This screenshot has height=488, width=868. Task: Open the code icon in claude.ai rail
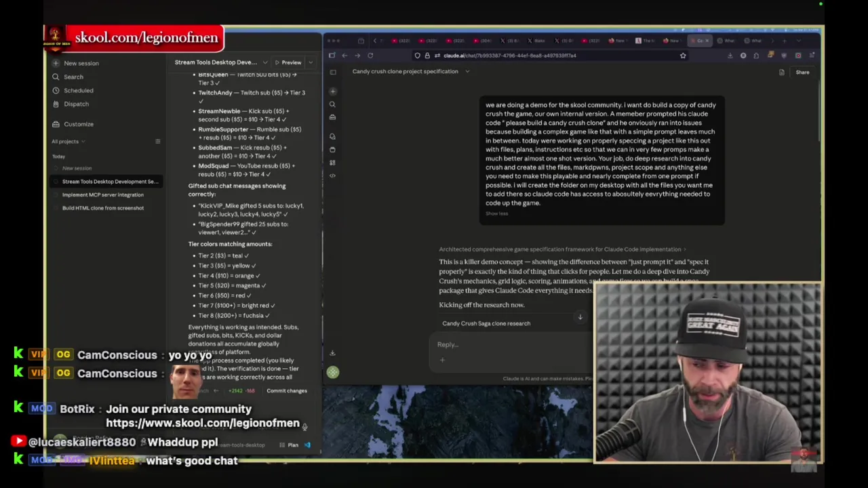332,176
